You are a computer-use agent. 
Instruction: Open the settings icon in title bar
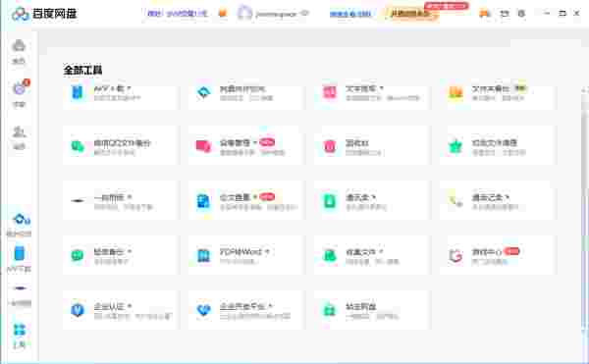coord(521,14)
